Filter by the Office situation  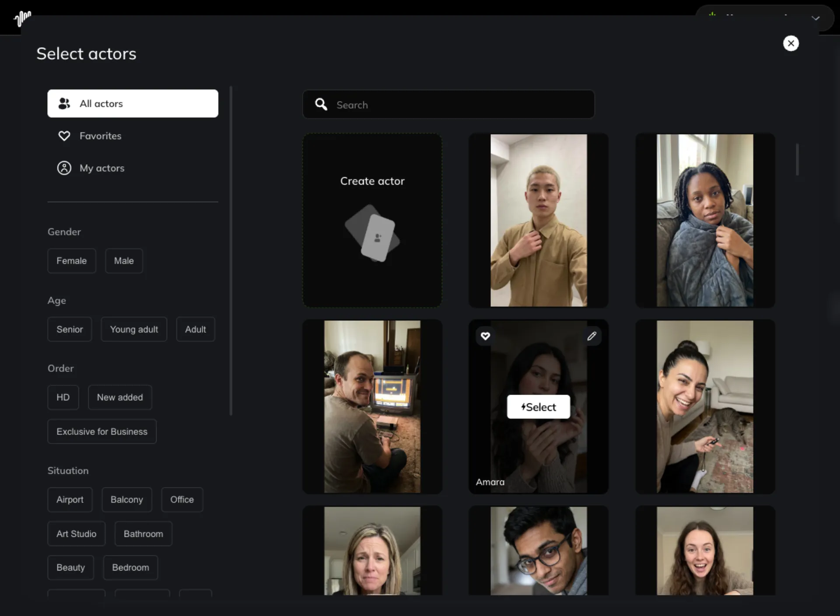182,500
